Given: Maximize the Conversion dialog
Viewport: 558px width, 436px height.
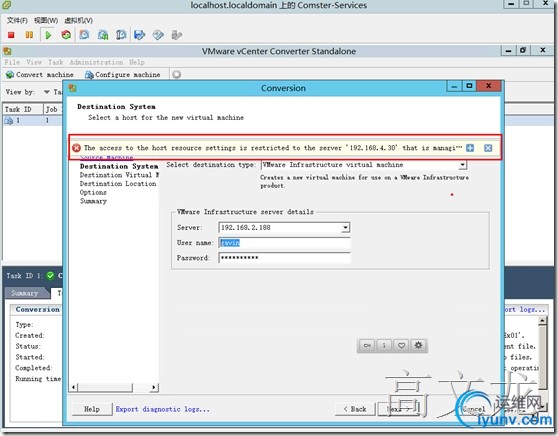Looking at the screenshot, I should [x=469, y=86].
